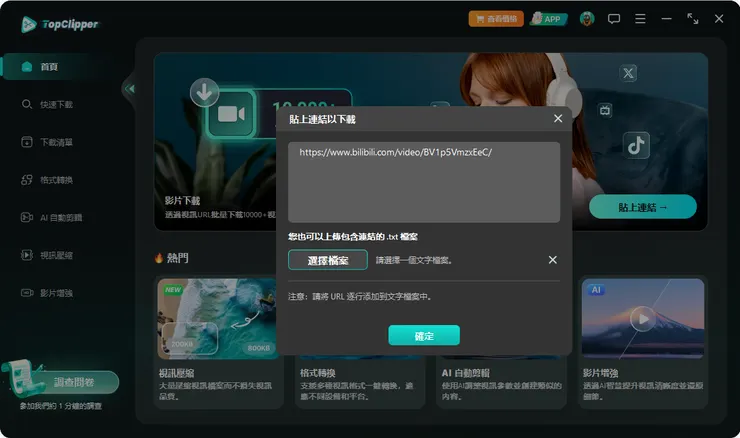
Task: Click the X (Twitter) icon on banner
Action: point(628,73)
